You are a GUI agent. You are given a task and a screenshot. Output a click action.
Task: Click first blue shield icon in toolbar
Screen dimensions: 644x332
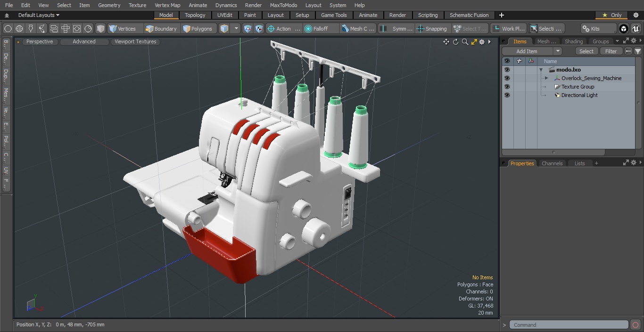248,29
